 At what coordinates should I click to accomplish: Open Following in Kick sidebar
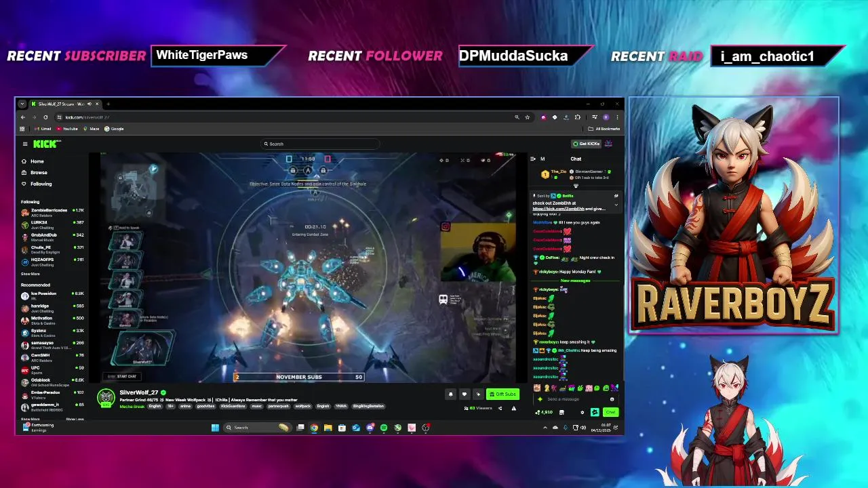point(37,184)
